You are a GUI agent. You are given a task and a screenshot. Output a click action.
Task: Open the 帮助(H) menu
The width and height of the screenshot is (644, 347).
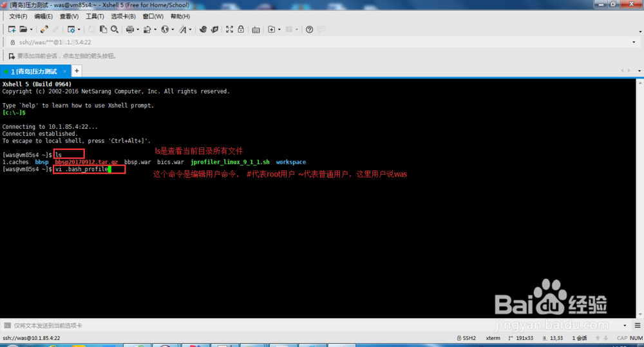[x=180, y=17]
